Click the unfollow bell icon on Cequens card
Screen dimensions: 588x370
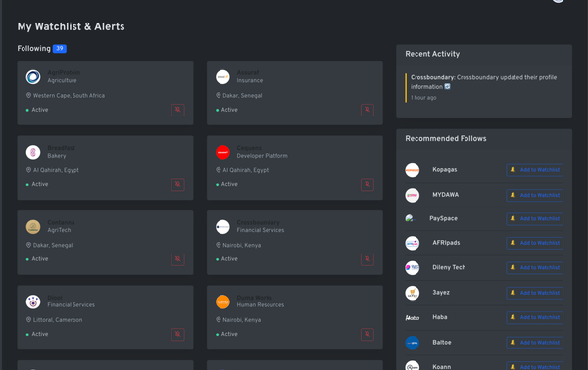367,185
